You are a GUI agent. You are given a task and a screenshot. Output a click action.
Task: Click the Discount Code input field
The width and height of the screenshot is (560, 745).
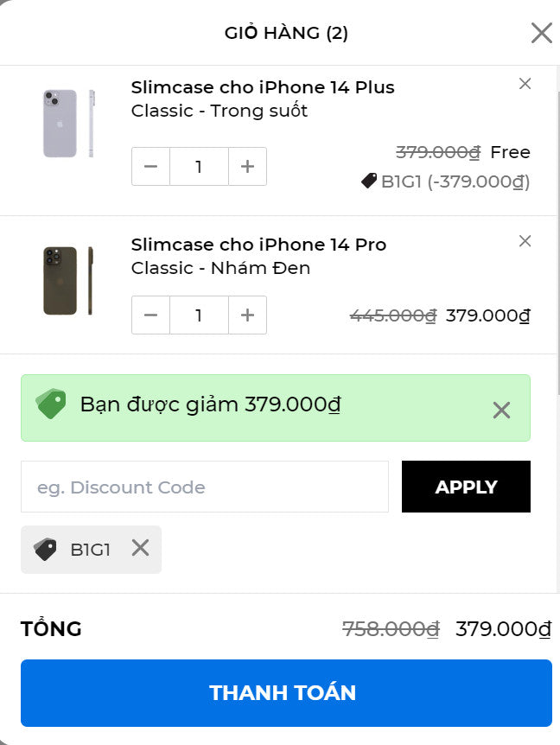coord(205,487)
